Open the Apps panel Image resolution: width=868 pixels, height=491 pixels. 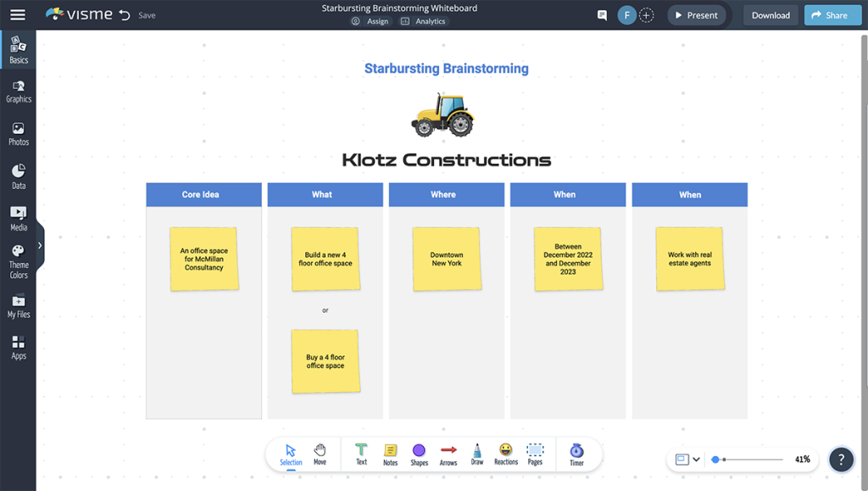pos(18,348)
